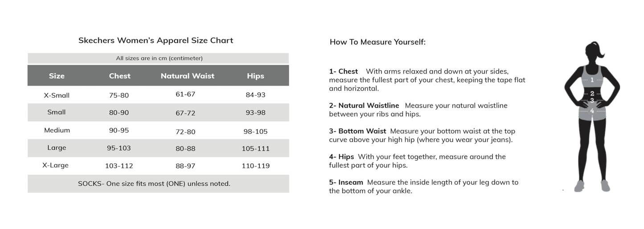Select the X-Small size row label
644x229 pixels.
tap(57, 95)
